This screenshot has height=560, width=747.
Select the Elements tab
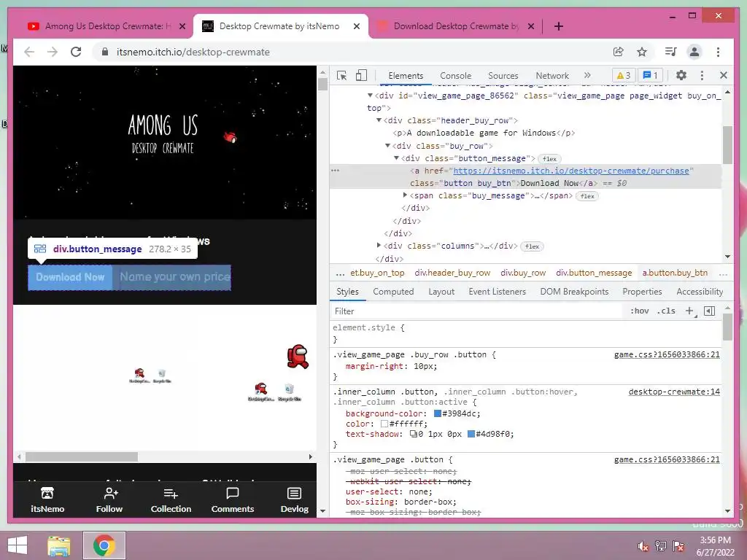click(406, 76)
